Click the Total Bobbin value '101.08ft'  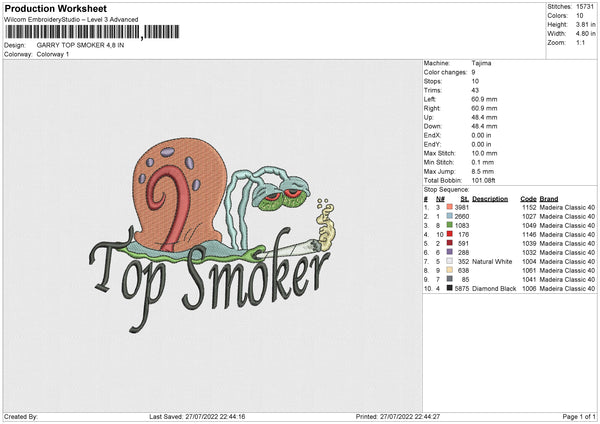click(x=483, y=180)
